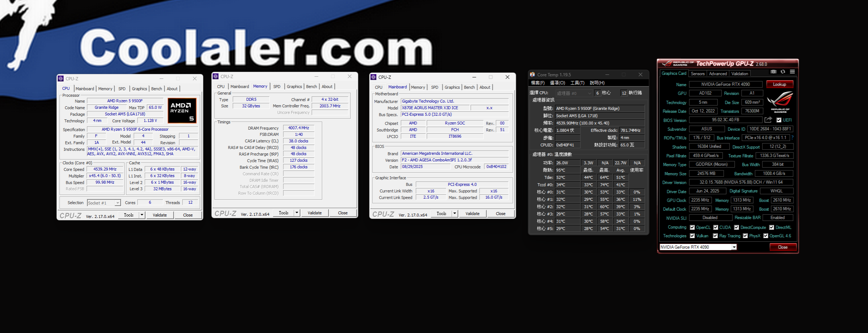Open the 工具(T) menu in Core Temp
Viewport: 868px width, 333px height.
pos(577,83)
